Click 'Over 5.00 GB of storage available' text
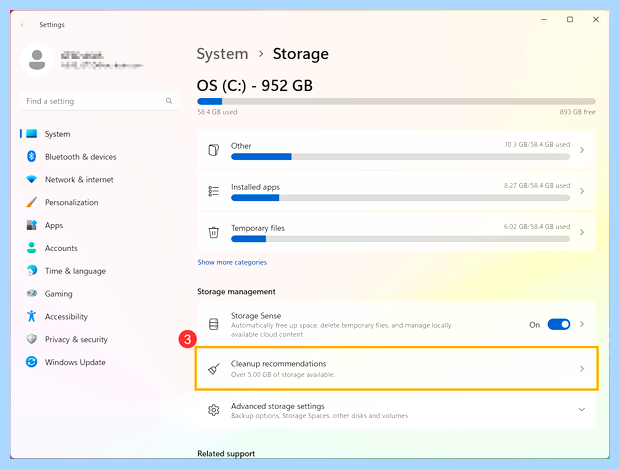This screenshot has width=620, height=469. 283,374
